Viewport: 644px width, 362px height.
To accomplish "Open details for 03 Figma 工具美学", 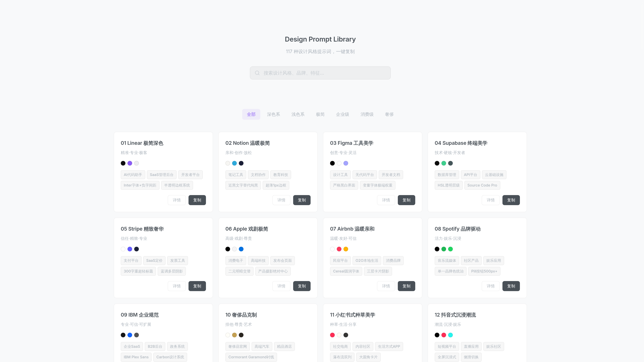I will pyautogui.click(x=386, y=200).
